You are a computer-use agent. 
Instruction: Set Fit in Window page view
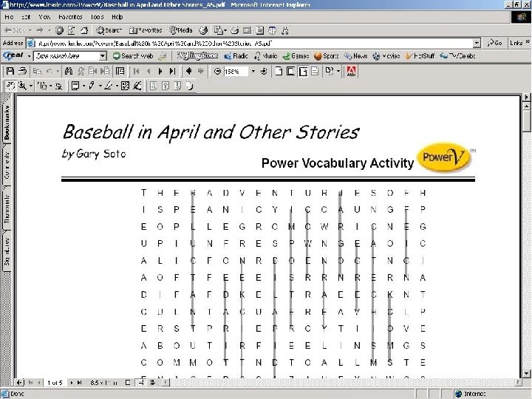tap(291, 71)
